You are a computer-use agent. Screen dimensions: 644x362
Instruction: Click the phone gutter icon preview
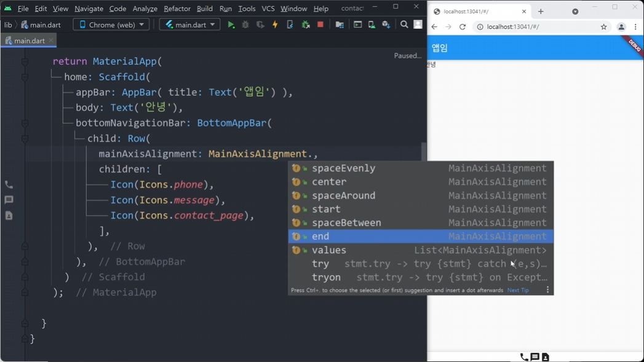pyautogui.click(x=9, y=185)
